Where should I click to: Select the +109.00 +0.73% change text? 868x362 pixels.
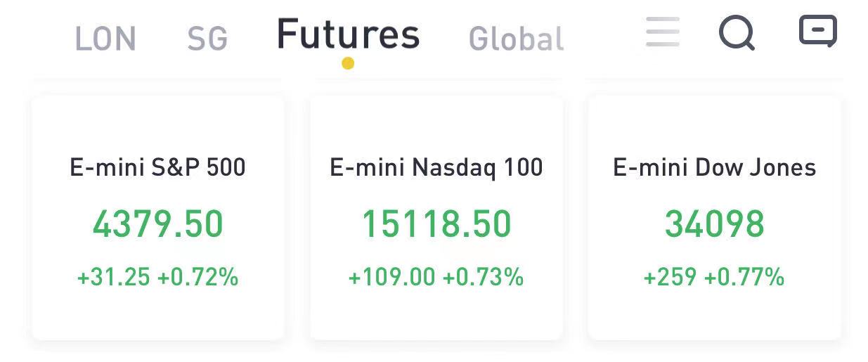436,277
